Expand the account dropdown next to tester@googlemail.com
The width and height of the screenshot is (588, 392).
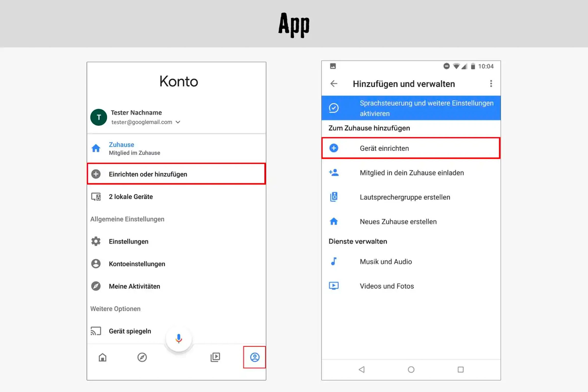[x=178, y=122]
